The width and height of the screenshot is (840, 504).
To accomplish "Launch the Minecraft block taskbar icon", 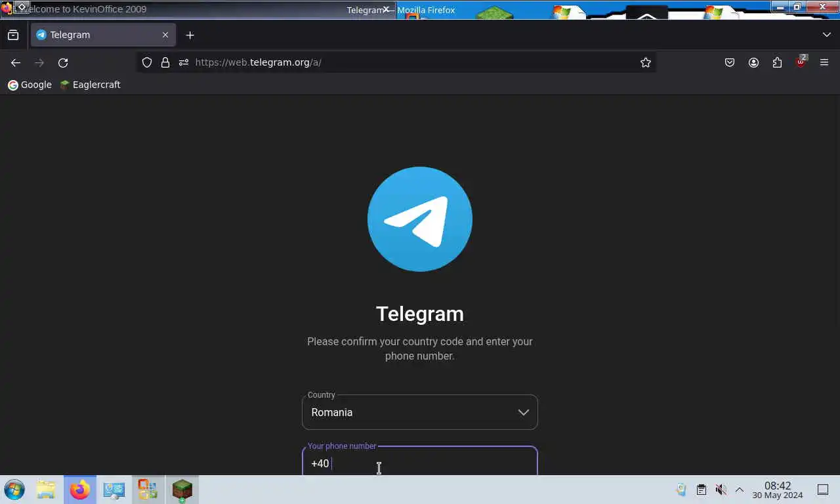I will (x=182, y=490).
